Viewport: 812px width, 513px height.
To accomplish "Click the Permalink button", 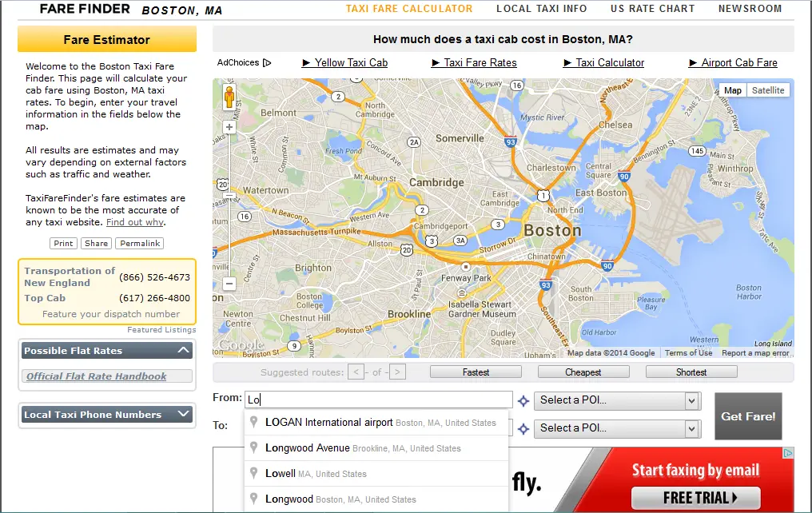I will point(140,243).
